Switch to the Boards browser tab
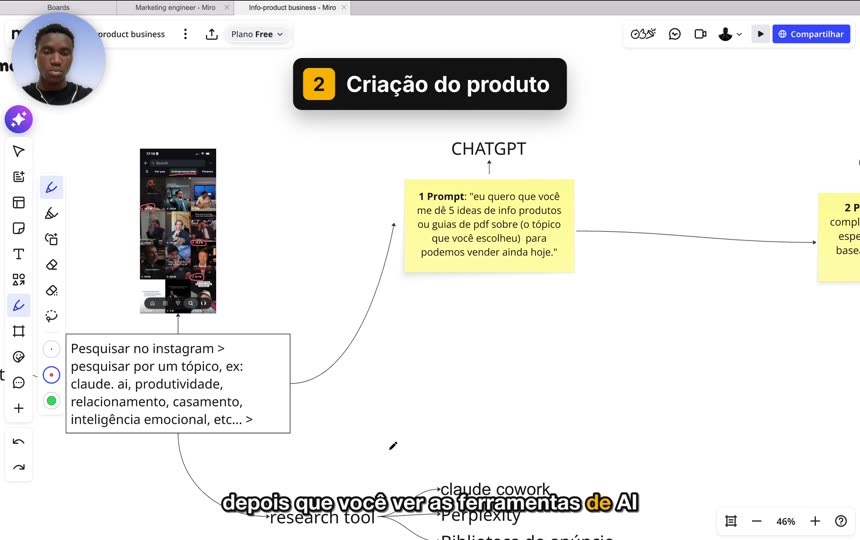Screen dimensions: 860x540 (58, 8)
